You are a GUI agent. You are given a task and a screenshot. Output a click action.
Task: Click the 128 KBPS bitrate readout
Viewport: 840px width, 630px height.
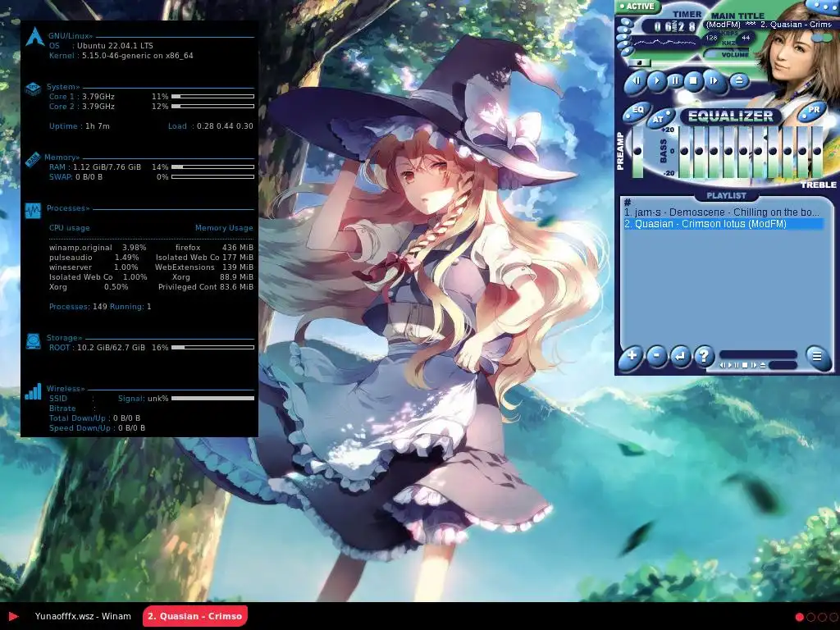[x=711, y=38]
